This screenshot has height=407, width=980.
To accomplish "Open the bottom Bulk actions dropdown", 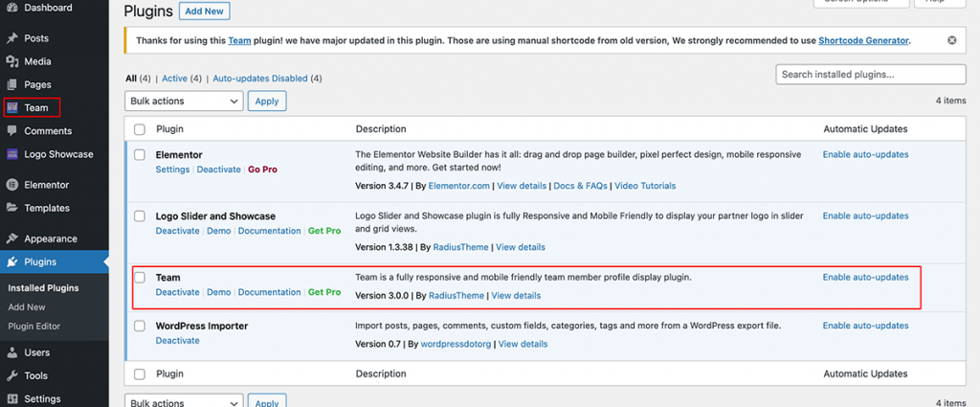I will (184, 401).
